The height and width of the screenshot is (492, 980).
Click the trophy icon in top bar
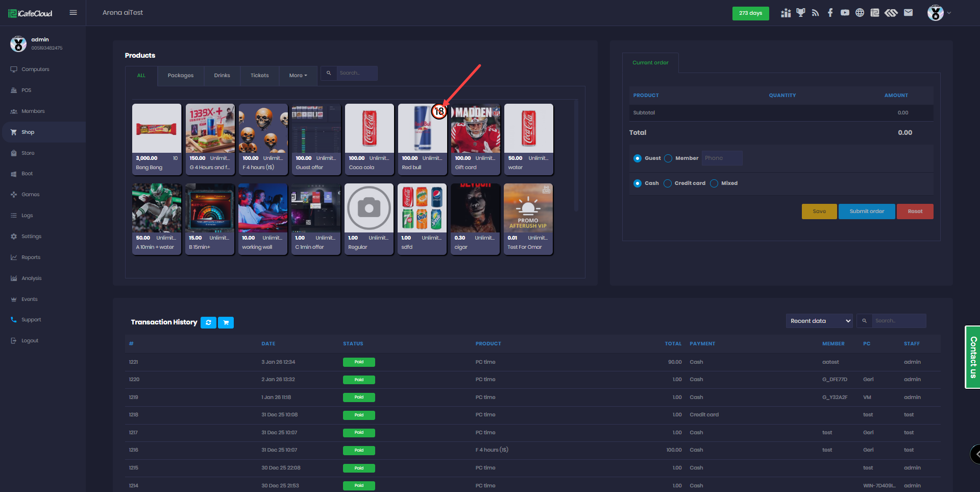800,13
